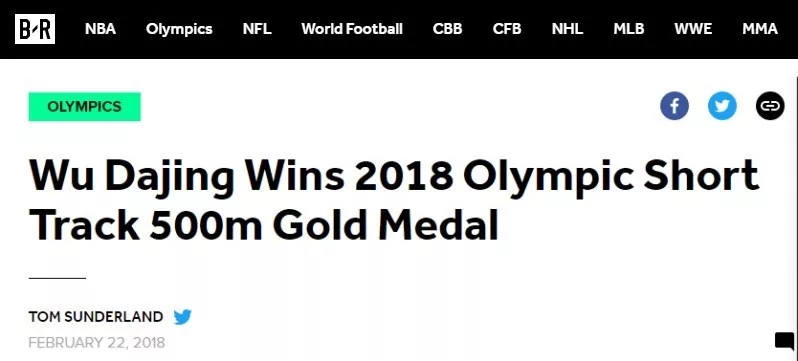Open the chat bubble comments icon
Screen dimensions: 798x361
pyautogui.click(x=784, y=341)
